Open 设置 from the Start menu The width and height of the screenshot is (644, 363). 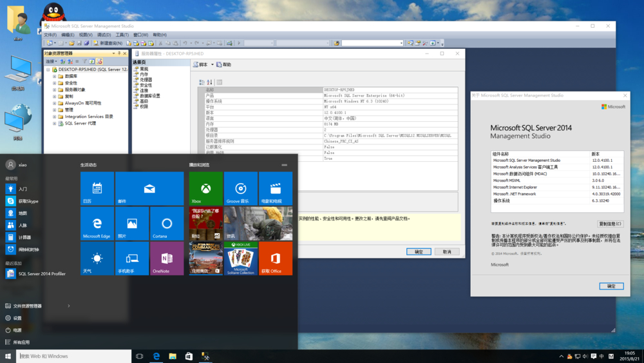click(x=14, y=319)
